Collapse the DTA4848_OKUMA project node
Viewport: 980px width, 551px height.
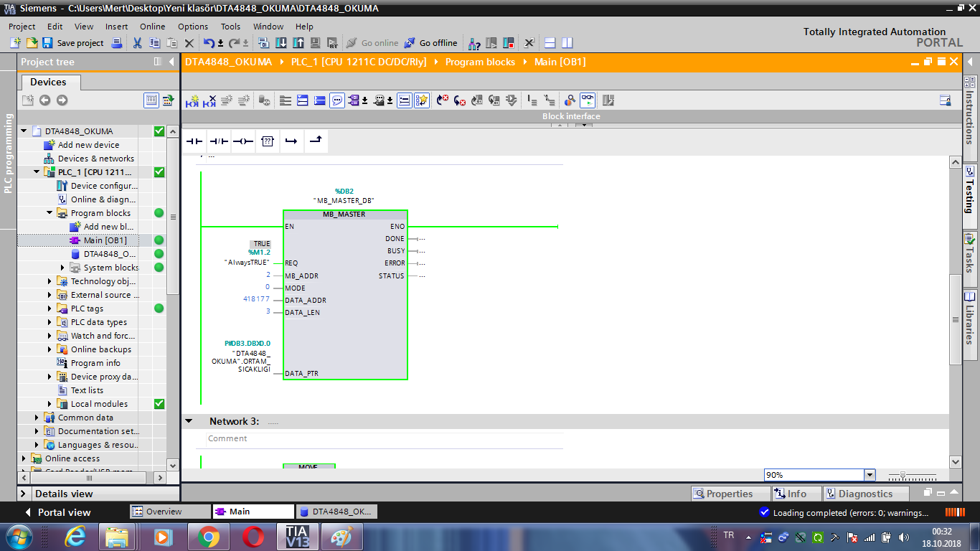pos(24,131)
